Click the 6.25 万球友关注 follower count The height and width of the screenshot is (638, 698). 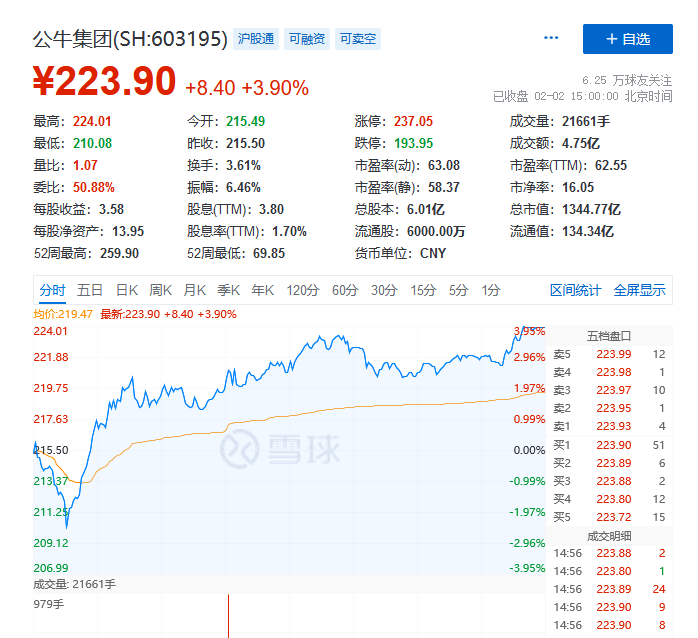click(x=627, y=81)
